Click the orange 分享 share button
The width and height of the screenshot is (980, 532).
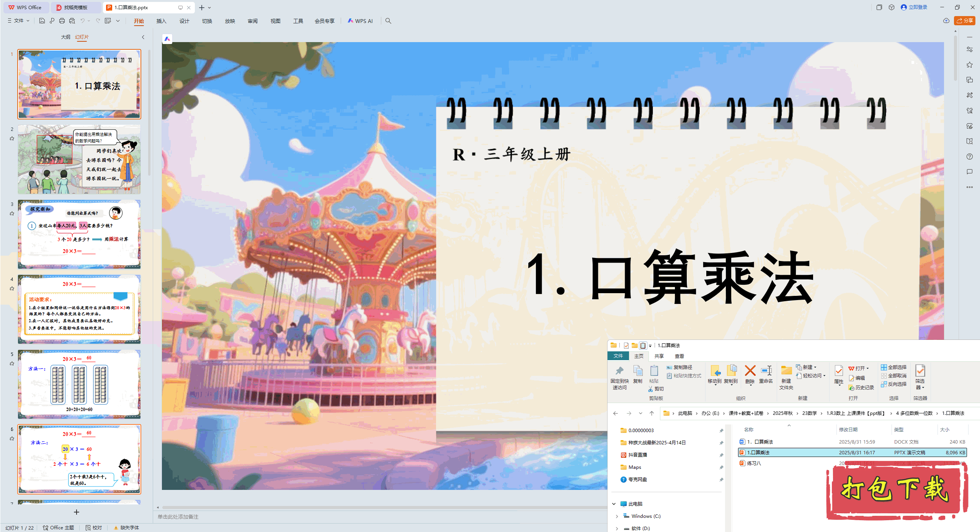click(964, 21)
